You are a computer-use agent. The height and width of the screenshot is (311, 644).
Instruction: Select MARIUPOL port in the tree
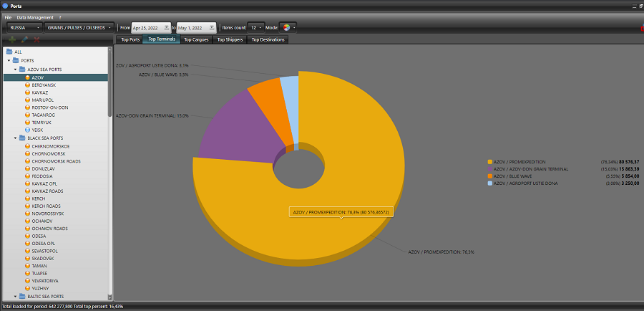[42, 100]
